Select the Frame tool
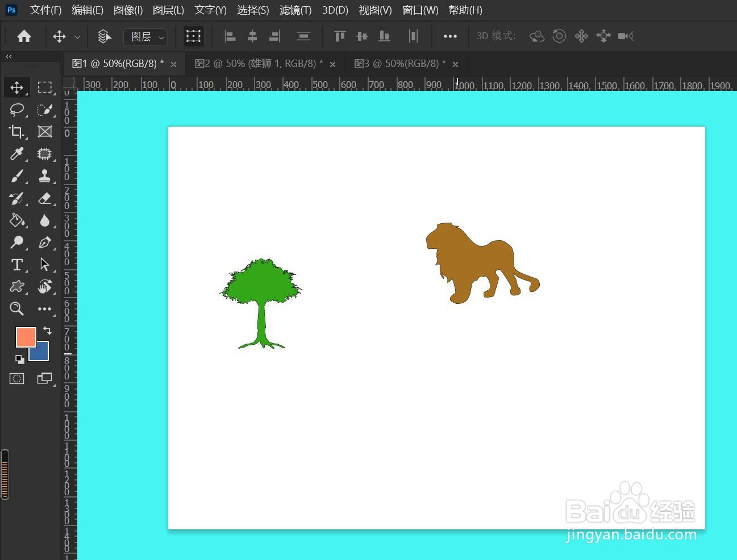Screen dimensions: 737x560 pyautogui.click(x=45, y=132)
